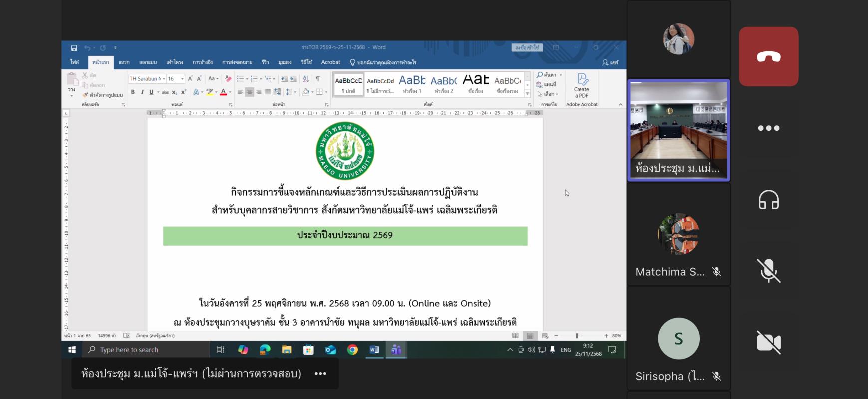Expand the font color dropdown arrow
This screenshot has height=399, width=868.
[230, 92]
